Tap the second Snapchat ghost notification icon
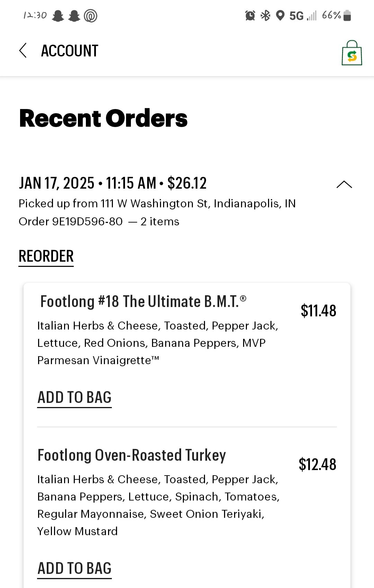Screen dimensions: 374x588 pyautogui.click(x=74, y=16)
